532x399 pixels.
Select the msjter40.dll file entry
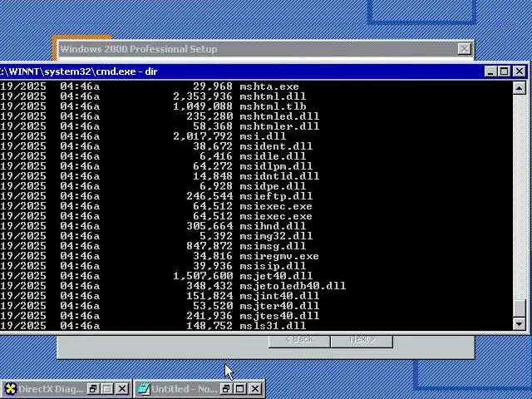click(279, 306)
